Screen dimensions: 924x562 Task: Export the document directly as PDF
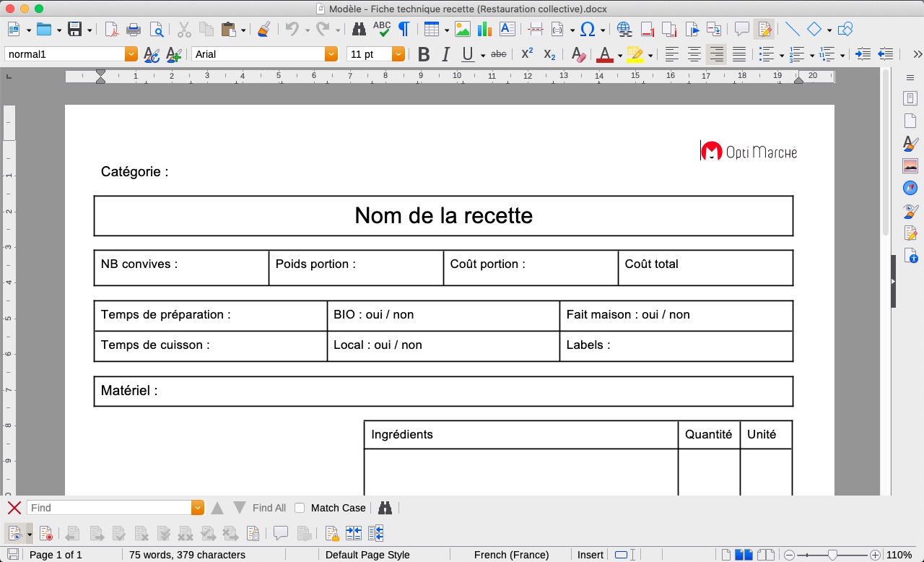[110, 29]
